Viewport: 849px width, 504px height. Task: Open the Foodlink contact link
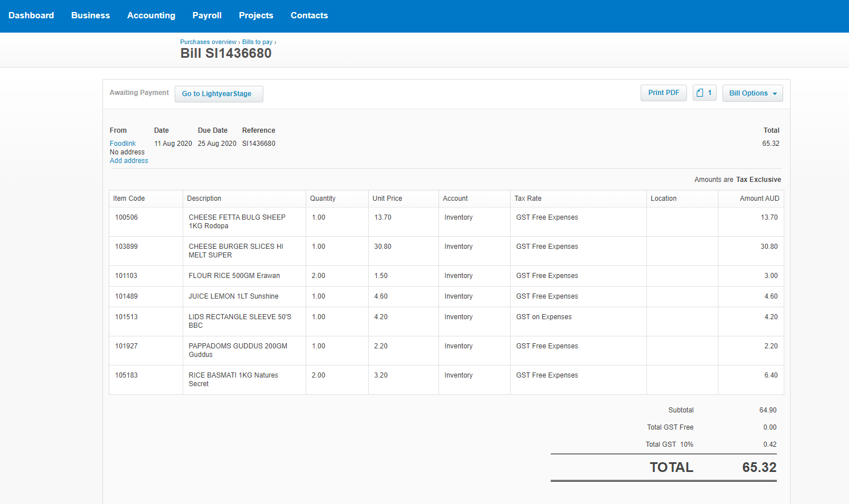point(123,144)
